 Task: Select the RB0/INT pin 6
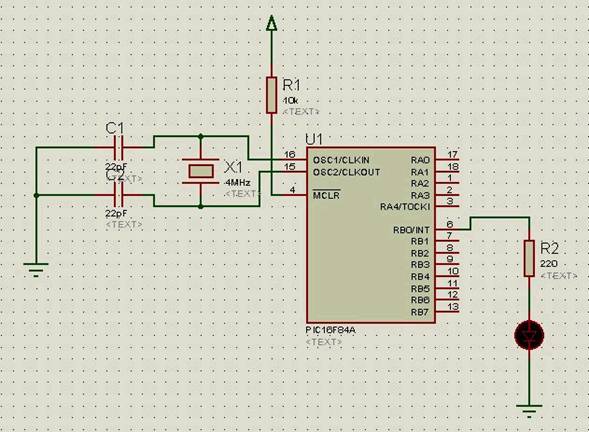(x=447, y=230)
